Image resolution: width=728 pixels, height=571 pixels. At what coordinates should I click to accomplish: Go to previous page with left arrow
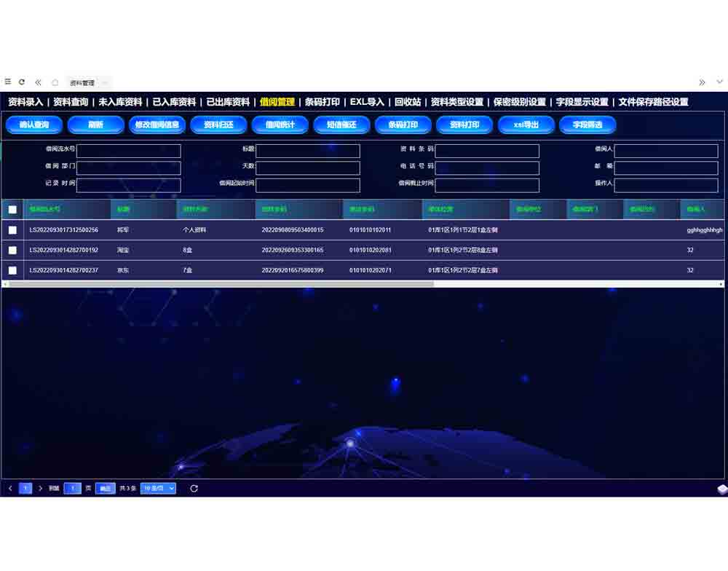(x=10, y=488)
